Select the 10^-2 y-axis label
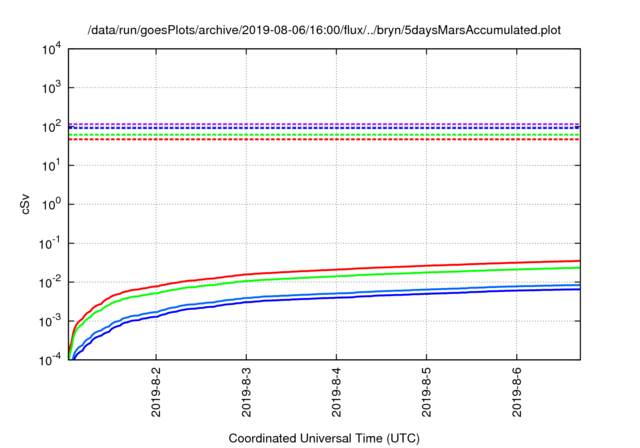Image resolution: width=640 pixels, height=448 pixels. [x=51, y=282]
